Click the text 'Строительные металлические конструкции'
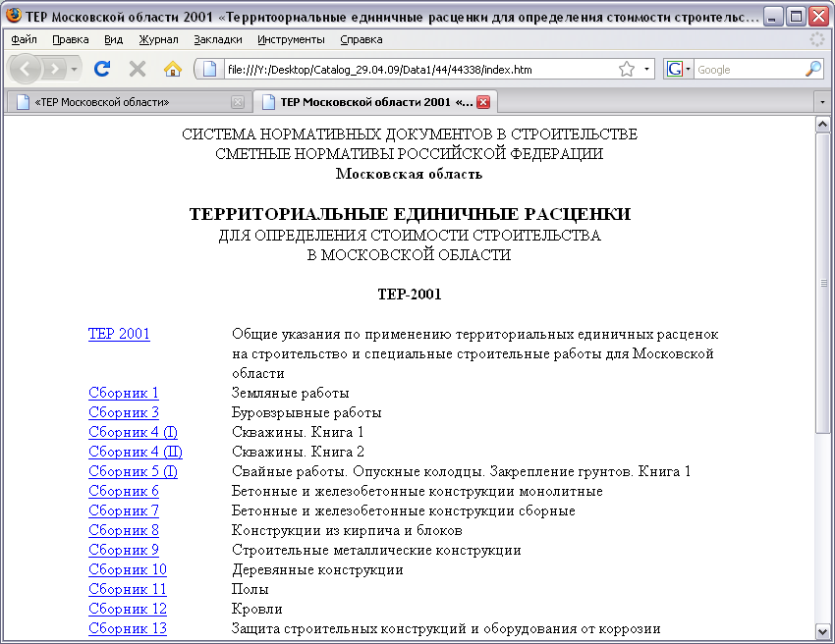 click(376, 551)
